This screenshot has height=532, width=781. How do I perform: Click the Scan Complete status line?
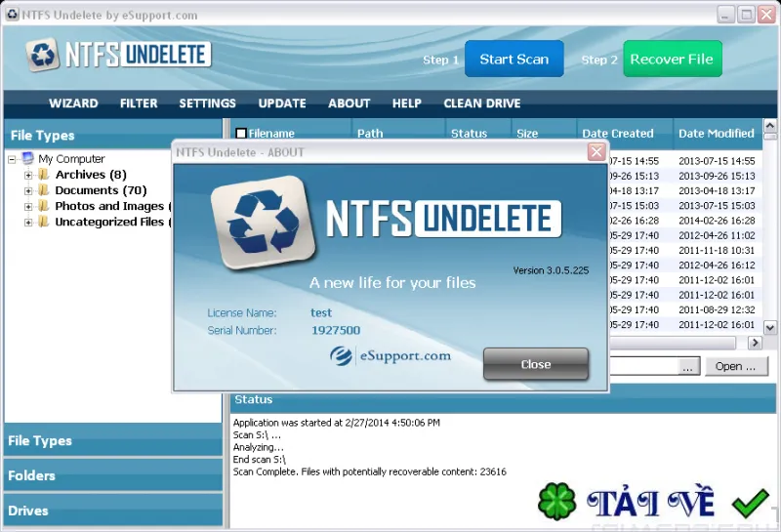click(370, 471)
